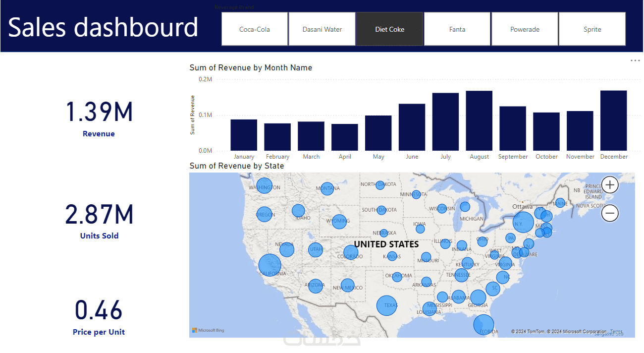This screenshot has height=353, width=644.
Task: Open the chart's more options ellipsis
Action: pyautogui.click(x=635, y=60)
